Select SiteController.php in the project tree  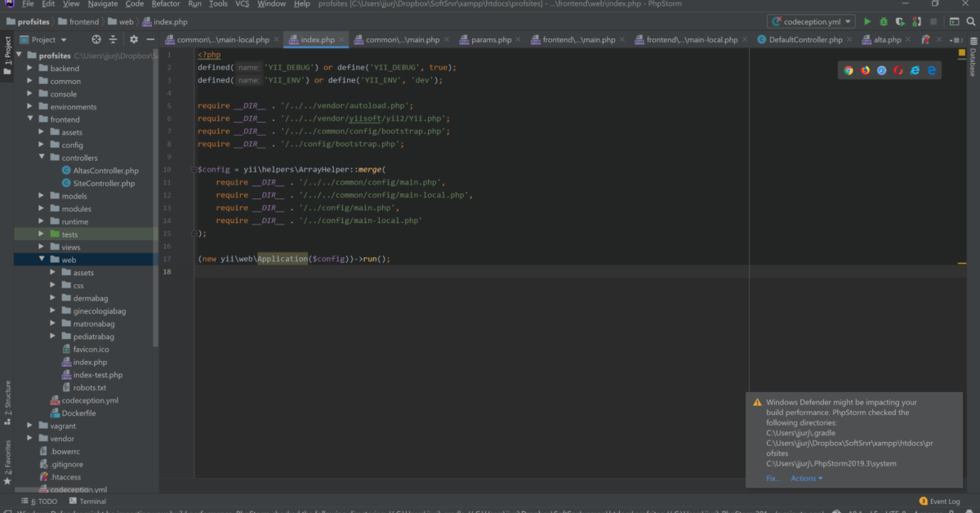(98, 184)
